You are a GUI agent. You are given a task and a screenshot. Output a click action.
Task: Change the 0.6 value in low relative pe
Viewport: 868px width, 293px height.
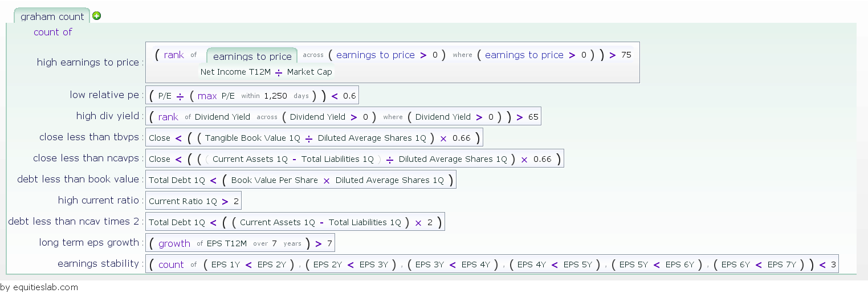(x=349, y=96)
